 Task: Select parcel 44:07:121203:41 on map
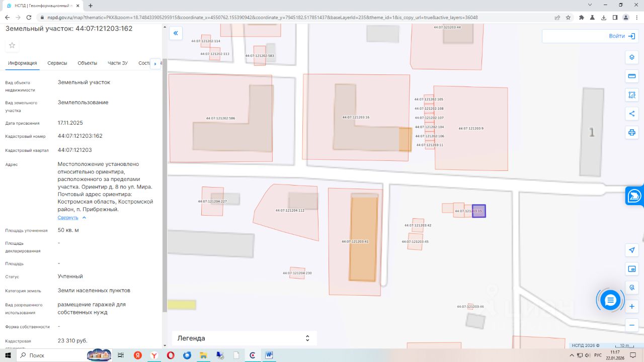pyautogui.click(x=355, y=242)
